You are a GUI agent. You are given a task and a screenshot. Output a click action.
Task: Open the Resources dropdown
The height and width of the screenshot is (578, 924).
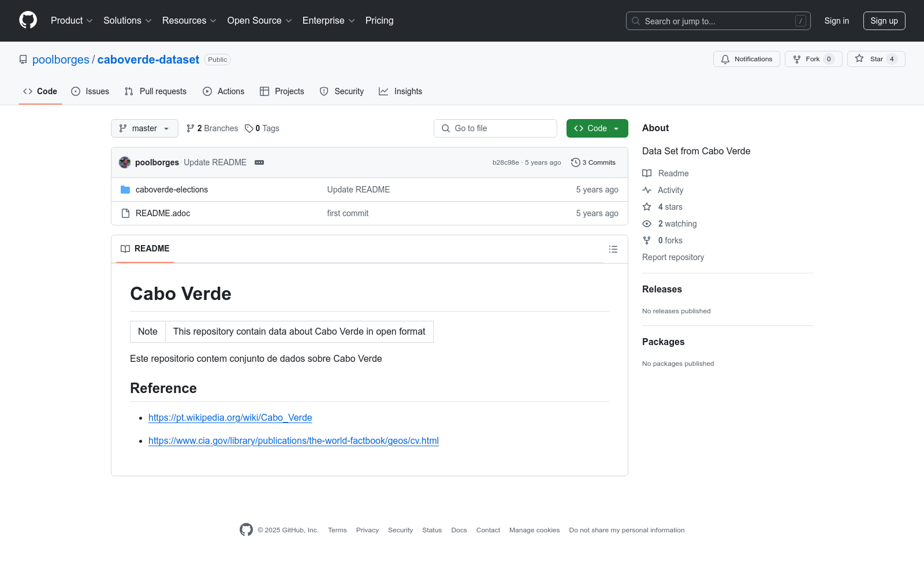click(189, 21)
